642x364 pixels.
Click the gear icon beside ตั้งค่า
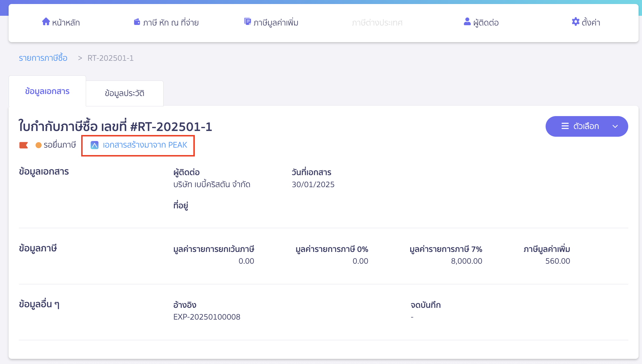pos(575,21)
